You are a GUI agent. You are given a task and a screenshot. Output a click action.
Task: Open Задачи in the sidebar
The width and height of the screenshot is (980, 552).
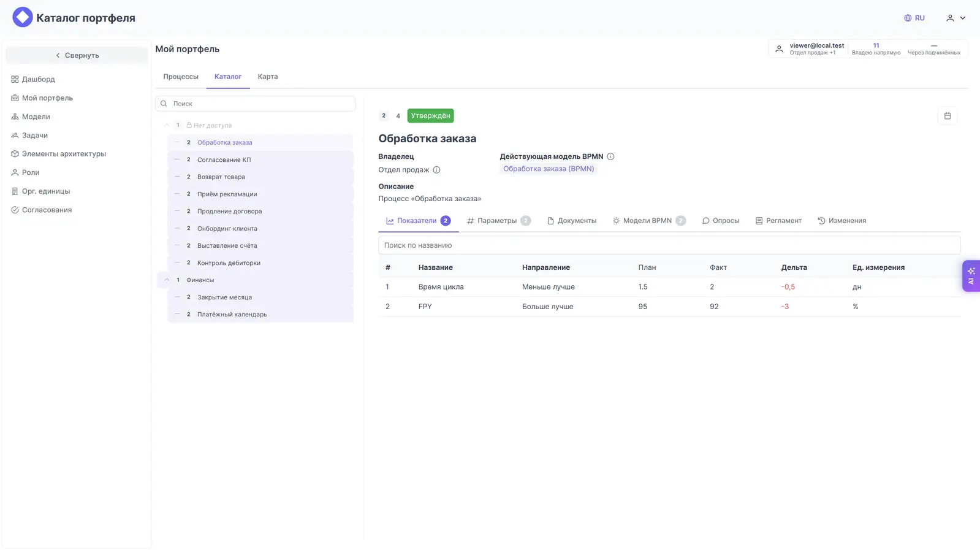pyautogui.click(x=29, y=136)
